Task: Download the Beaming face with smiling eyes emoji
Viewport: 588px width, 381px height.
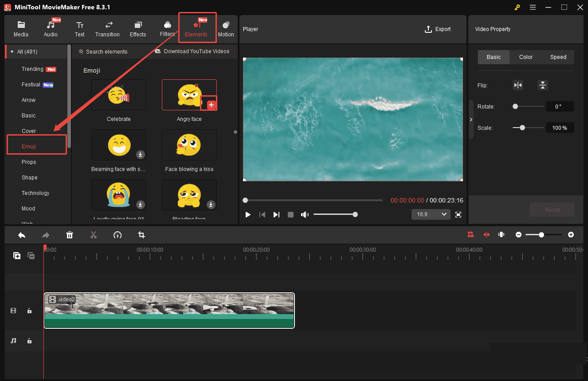Action: [x=140, y=154]
